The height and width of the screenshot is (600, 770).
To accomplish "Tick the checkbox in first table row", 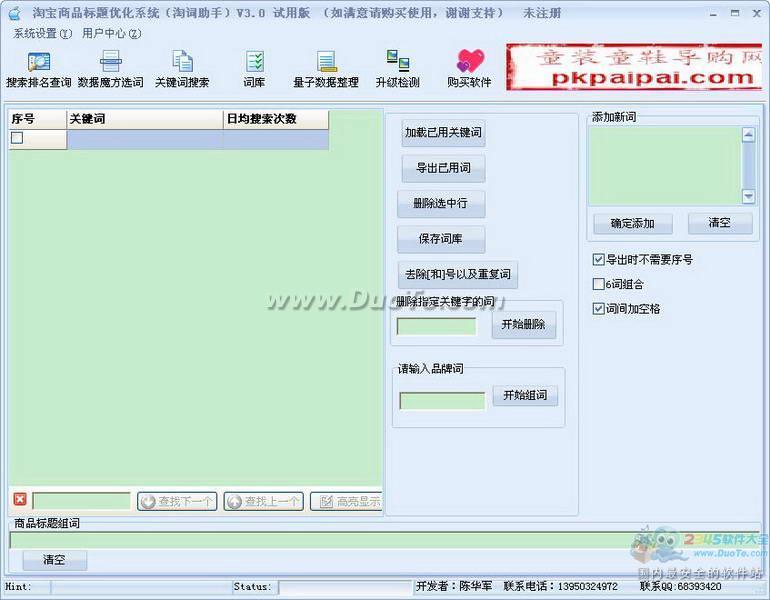I will click(x=17, y=139).
